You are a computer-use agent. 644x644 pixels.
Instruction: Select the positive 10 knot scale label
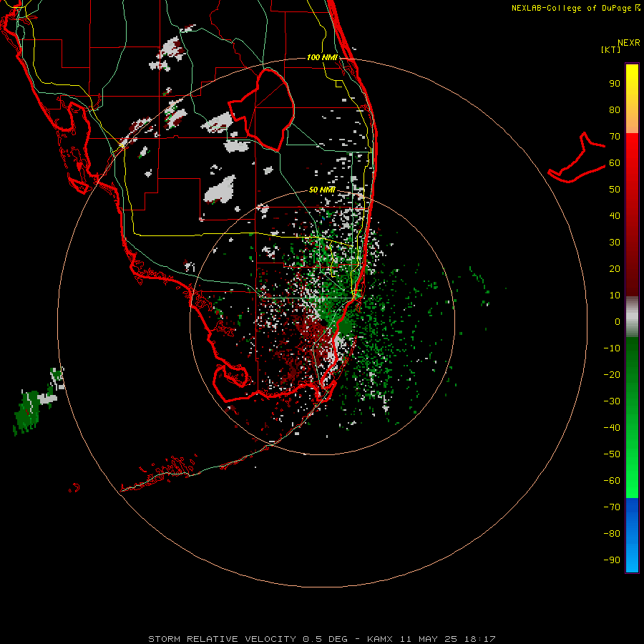(615, 296)
